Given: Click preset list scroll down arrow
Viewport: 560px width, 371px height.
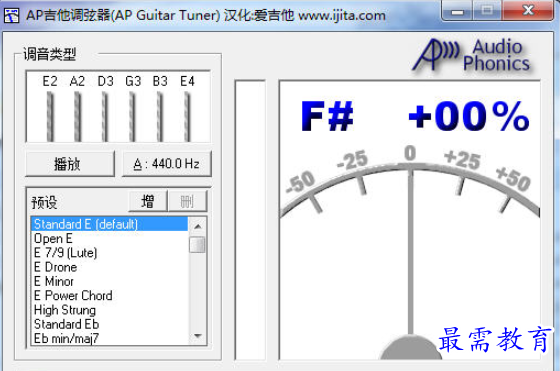Looking at the screenshot, I should (198, 336).
